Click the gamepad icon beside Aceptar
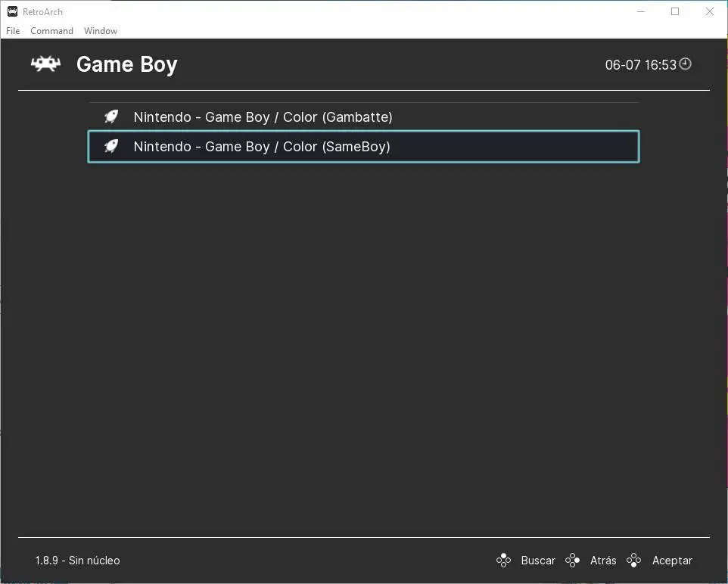Viewport: 728px width, 584px height. click(633, 561)
